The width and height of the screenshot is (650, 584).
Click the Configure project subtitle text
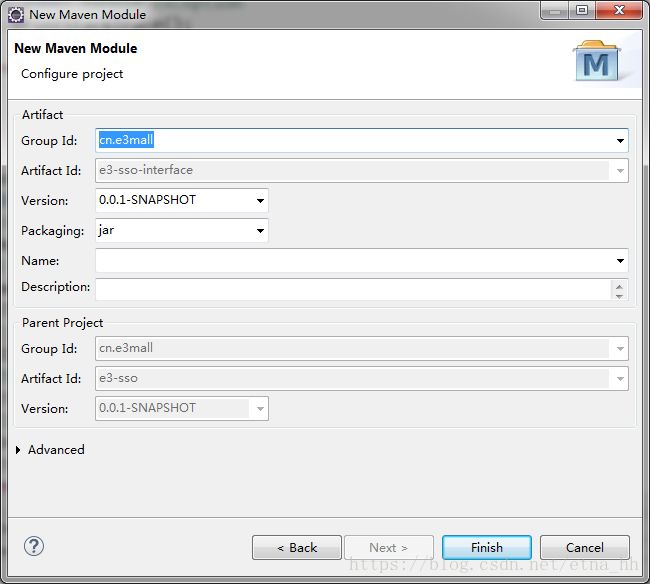(x=72, y=74)
